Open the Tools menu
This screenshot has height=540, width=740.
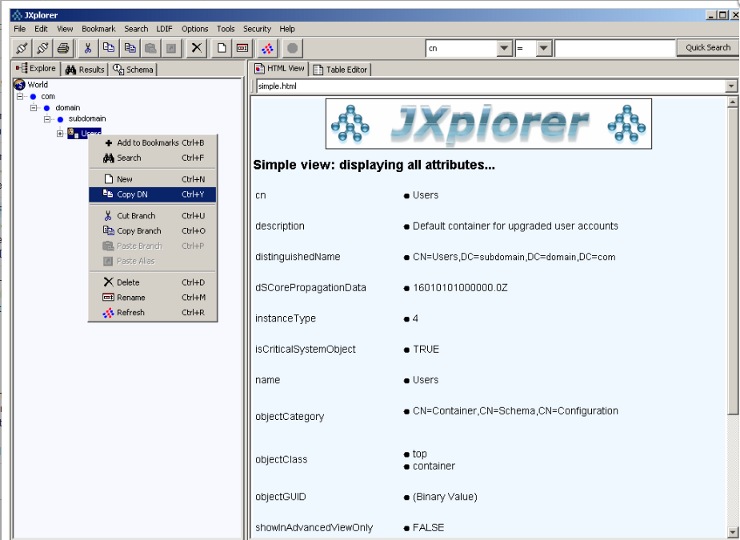pos(226,29)
